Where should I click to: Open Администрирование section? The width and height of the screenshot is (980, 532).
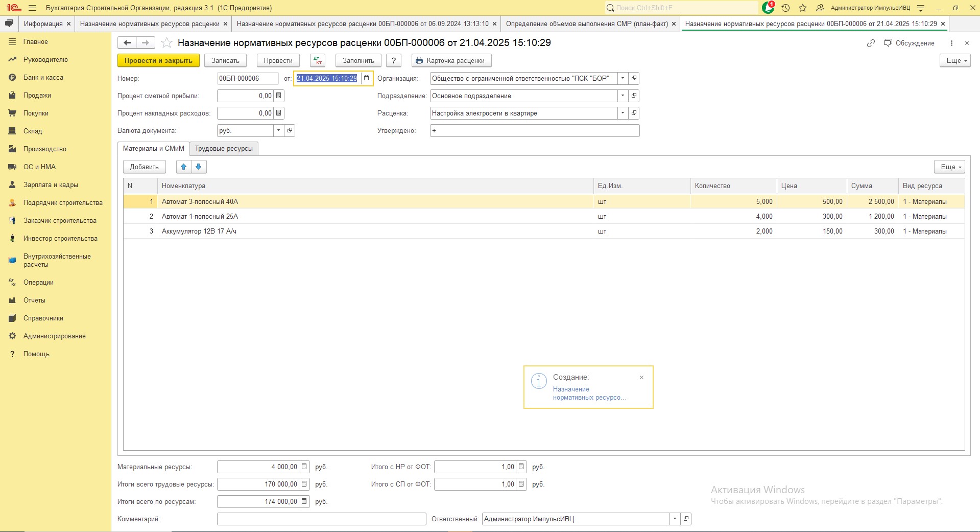click(x=55, y=336)
